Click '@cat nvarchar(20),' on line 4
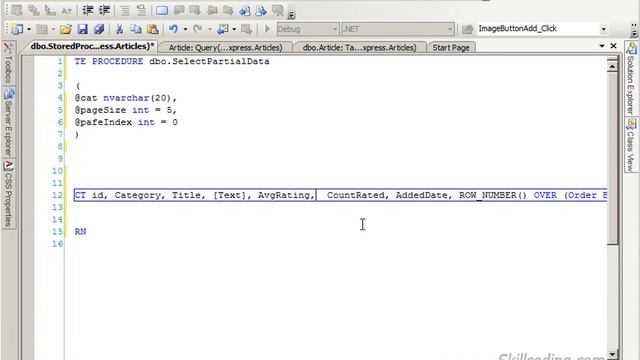Viewport: 640px width, 360px height. pos(126,98)
